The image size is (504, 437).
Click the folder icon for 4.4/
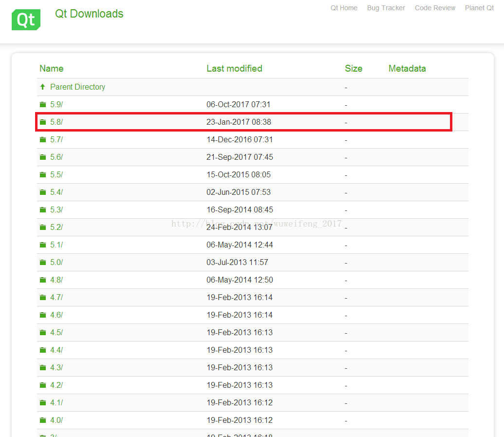[43, 350]
